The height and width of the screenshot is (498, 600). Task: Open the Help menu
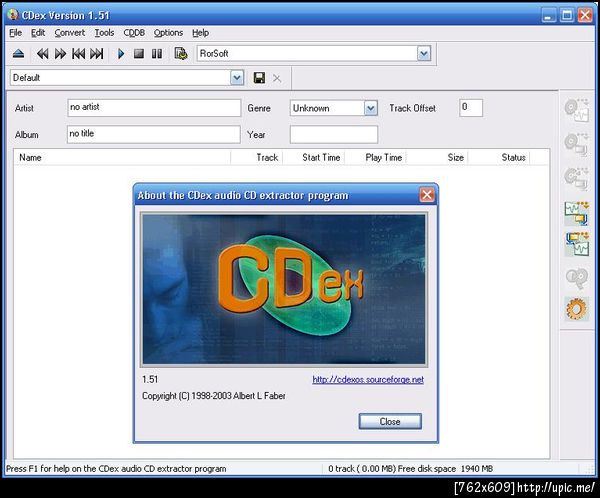pyautogui.click(x=201, y=33)
